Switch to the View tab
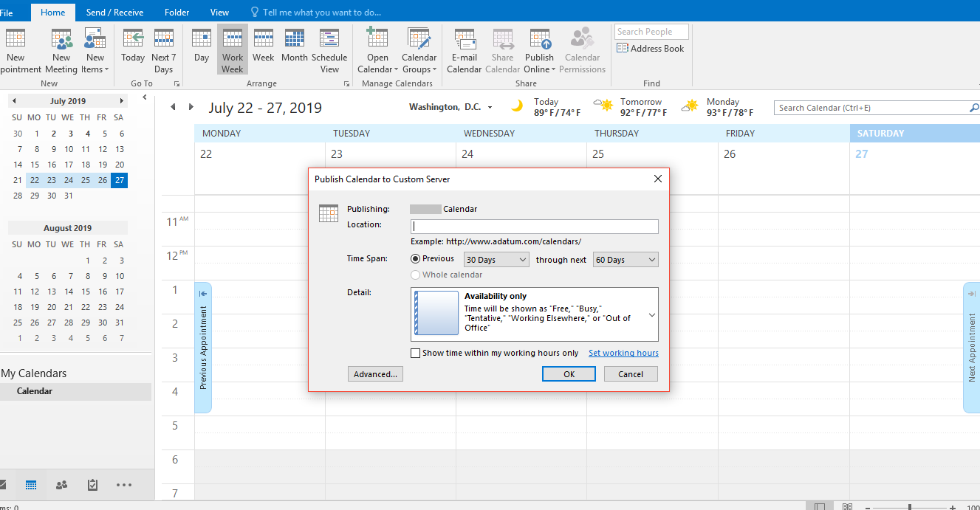The width and height of the screenshot is (980, 510). point(219,13)
